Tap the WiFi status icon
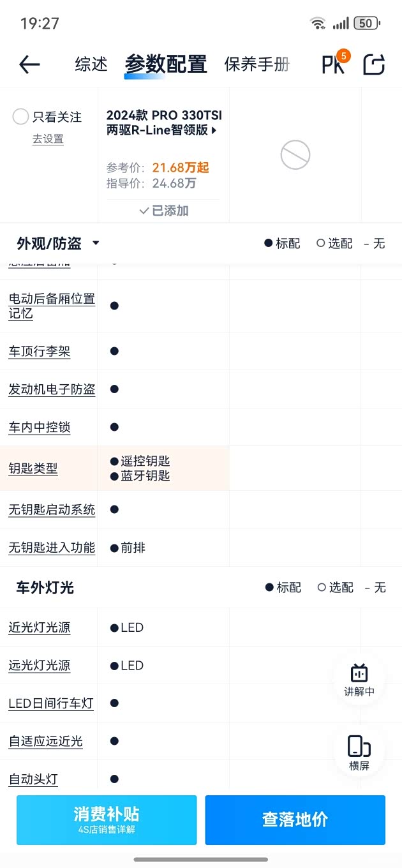402x868 pixels. (317, 24)
